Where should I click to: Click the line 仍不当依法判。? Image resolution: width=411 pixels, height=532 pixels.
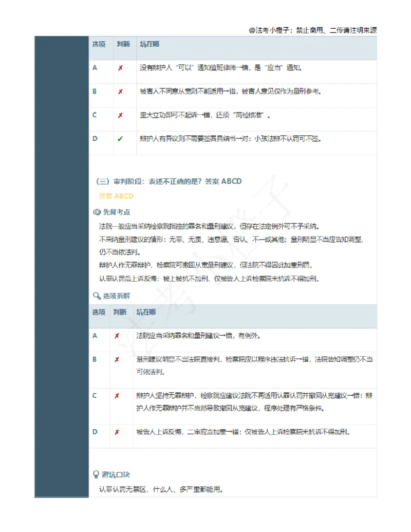(x=119, y=252)
